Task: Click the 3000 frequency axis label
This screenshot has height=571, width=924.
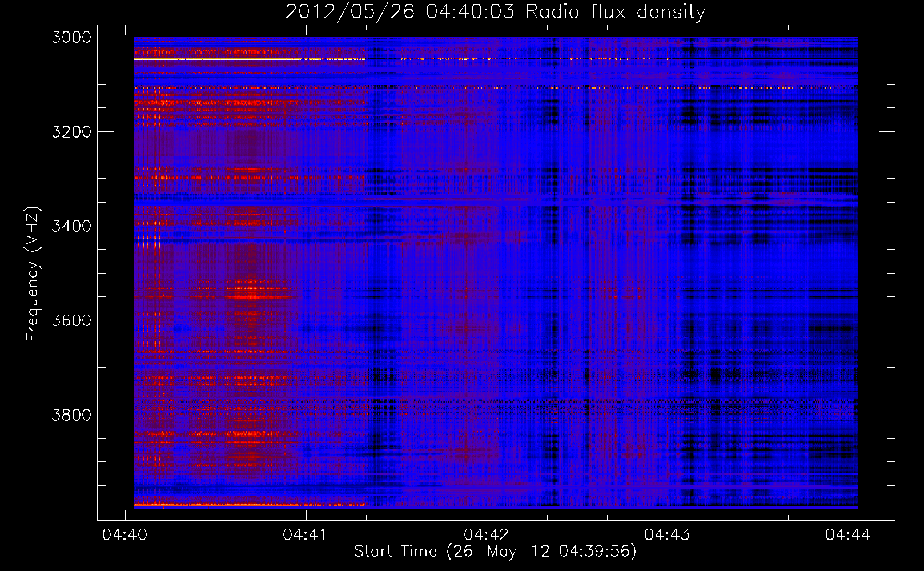Action: tap(71, 37)
